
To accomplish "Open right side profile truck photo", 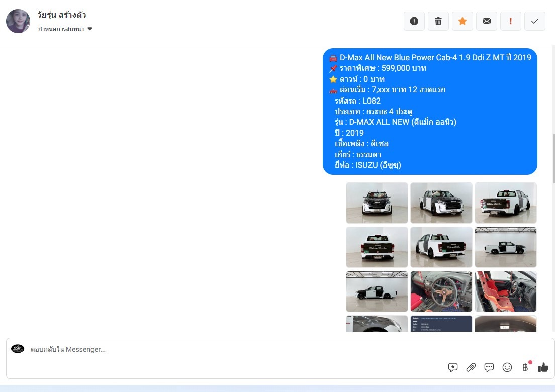I will tap(506, 247).
